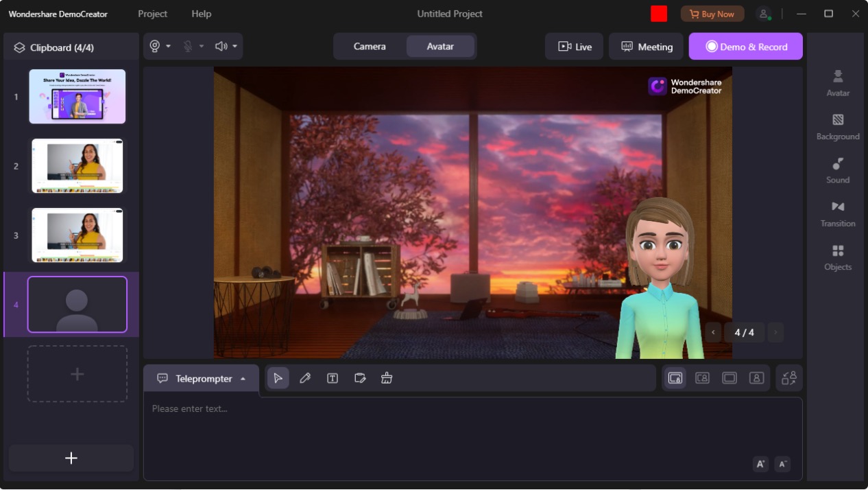This screenshot has width=868, height=490.
Task: Open the Objects panel
Action: coord(837,257)
